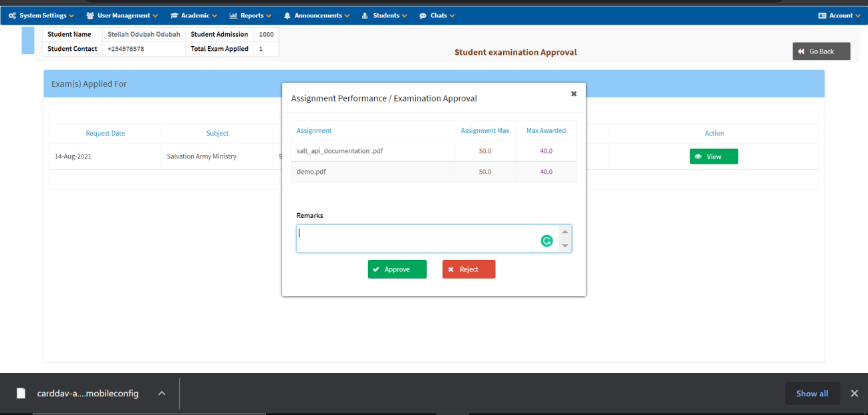868x415 pixels.
Task: Click the Chats speech bubble icon
Action: 423,15
